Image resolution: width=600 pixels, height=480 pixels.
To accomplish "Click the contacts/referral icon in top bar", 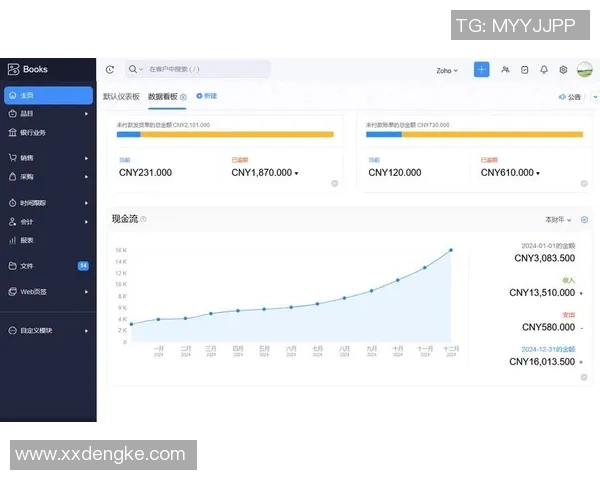I will [506, 70].
